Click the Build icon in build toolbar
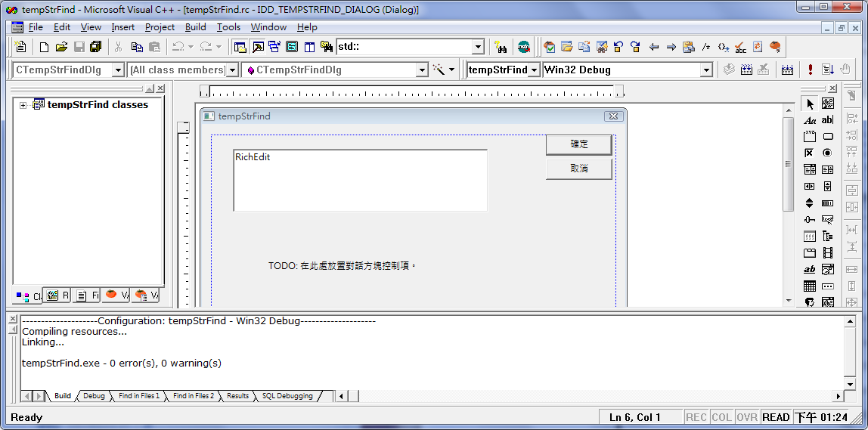 click(x=747, y=70)
